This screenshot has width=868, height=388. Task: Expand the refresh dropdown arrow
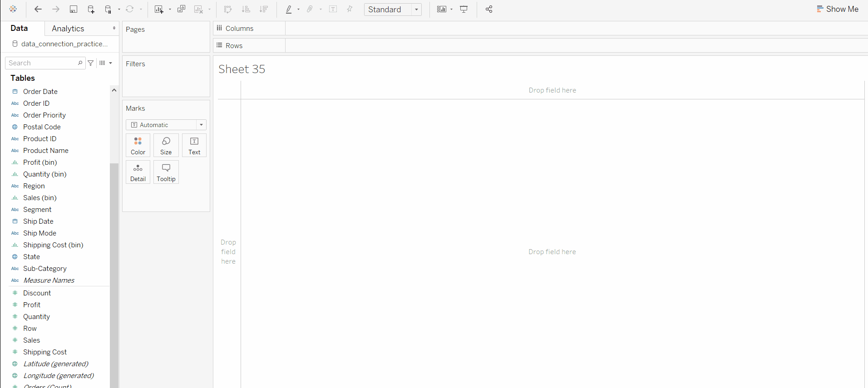(x=141, y=10)
